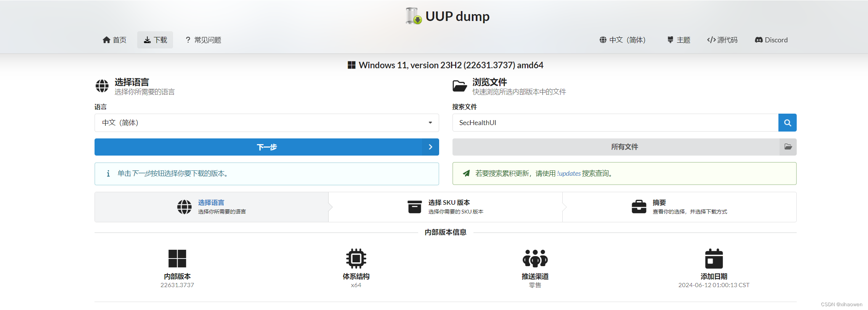This screenshot has width=868, height=310.
Task: Click the folder icon on 所有文件 button
Action: coord(788,147)
